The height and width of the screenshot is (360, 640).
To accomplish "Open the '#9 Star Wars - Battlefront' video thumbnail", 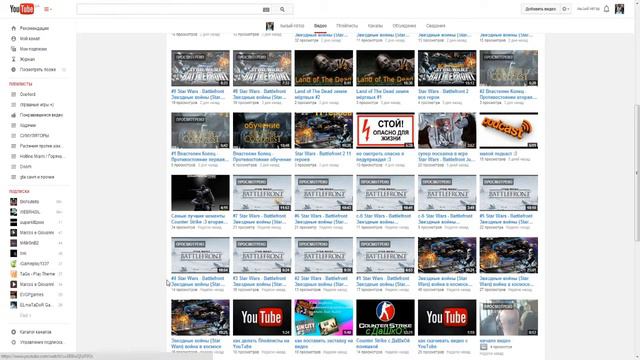I will tap(200, 68).
